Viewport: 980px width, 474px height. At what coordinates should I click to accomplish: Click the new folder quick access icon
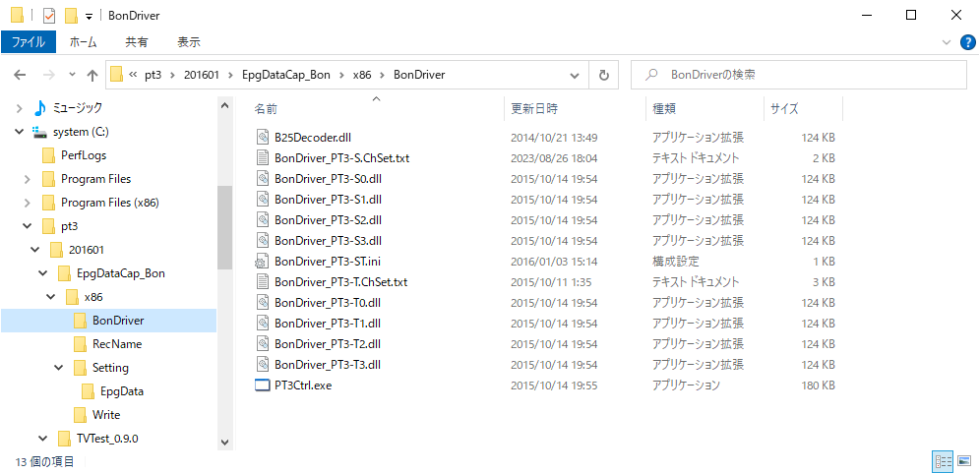(71, 16)
